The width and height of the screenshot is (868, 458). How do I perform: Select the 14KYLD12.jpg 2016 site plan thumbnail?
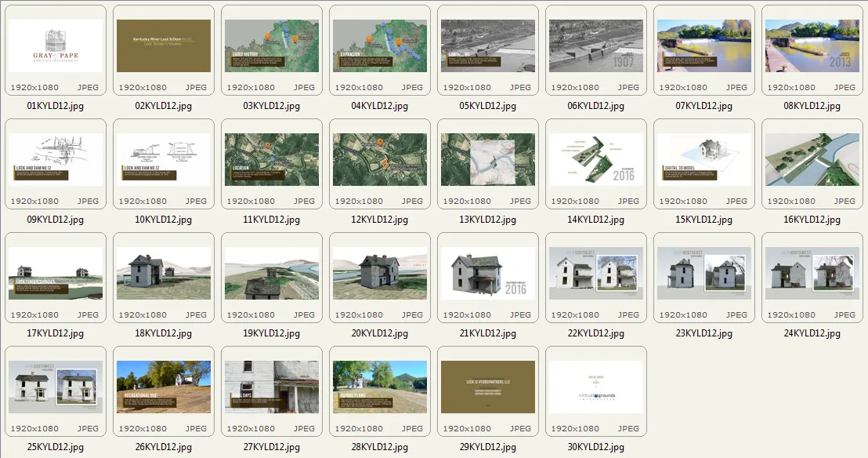coord(596,160)
